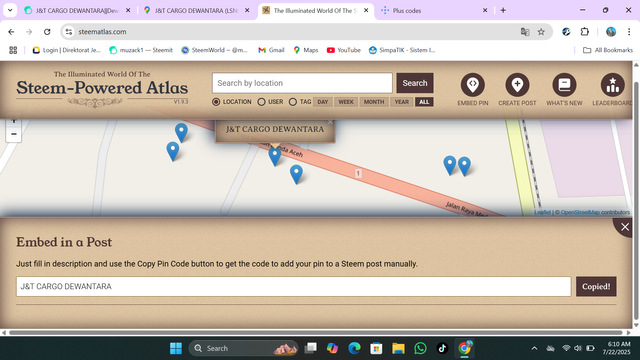Open the Embed Pin tool

pos(473,89)
